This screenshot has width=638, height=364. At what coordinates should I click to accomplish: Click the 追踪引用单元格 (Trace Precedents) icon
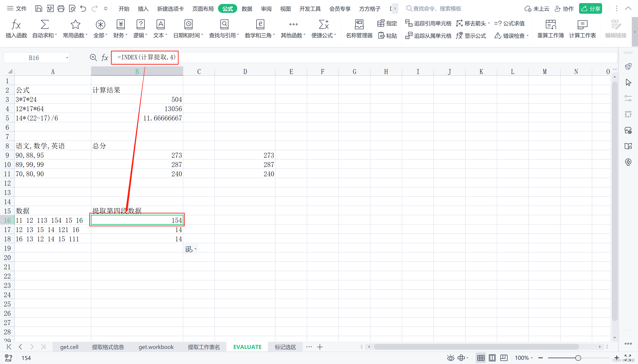click(408, 23)
